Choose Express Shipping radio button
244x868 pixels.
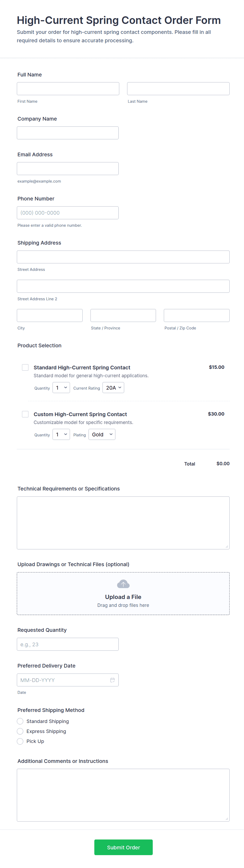point(20,731)
